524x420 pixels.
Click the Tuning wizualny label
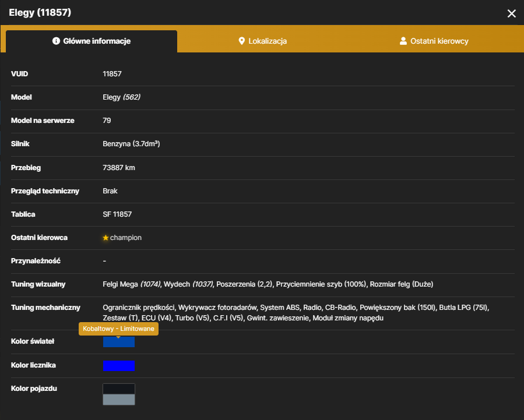[38, 284]
